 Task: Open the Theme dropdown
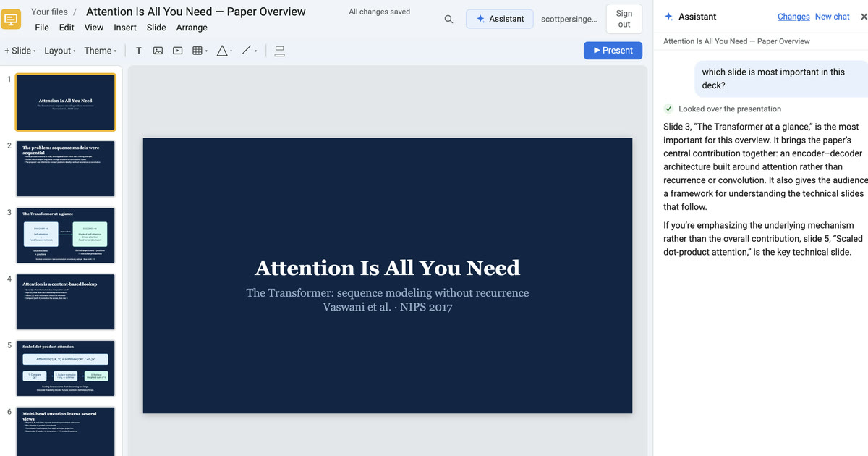click(100, 51)
